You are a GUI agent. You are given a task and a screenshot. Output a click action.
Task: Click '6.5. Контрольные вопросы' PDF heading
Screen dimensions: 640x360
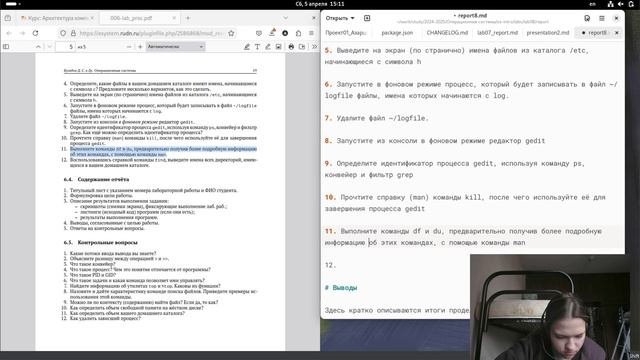point(100,242)
